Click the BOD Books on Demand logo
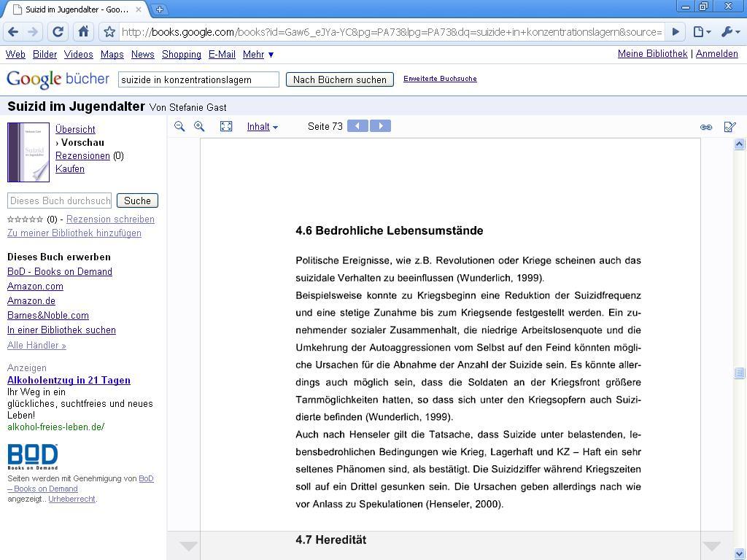The image size is (747, 560). tap(32, 456)
